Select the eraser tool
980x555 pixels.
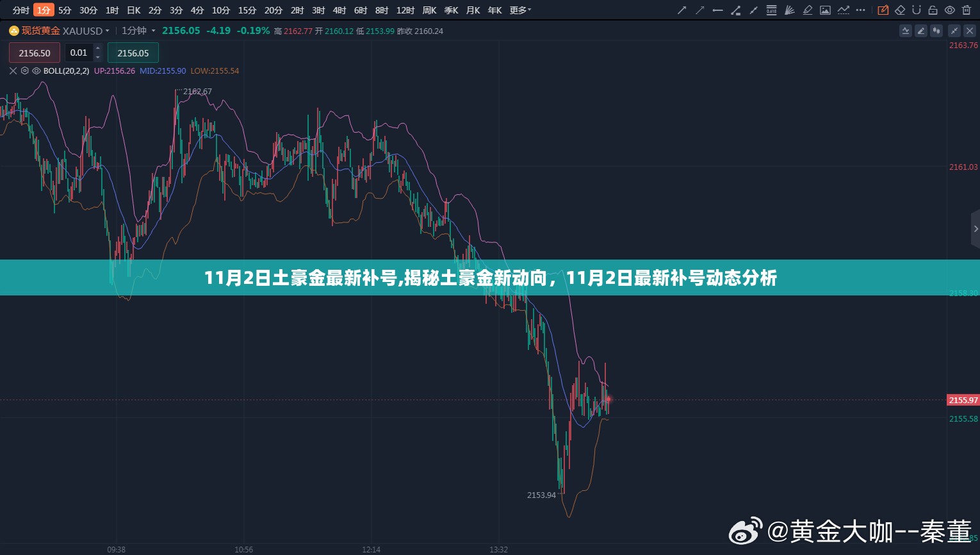[x=900, y=10]
